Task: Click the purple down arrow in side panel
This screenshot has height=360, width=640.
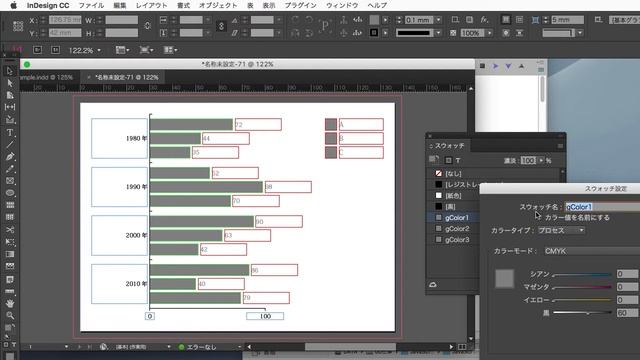Action: click(508, 66)
